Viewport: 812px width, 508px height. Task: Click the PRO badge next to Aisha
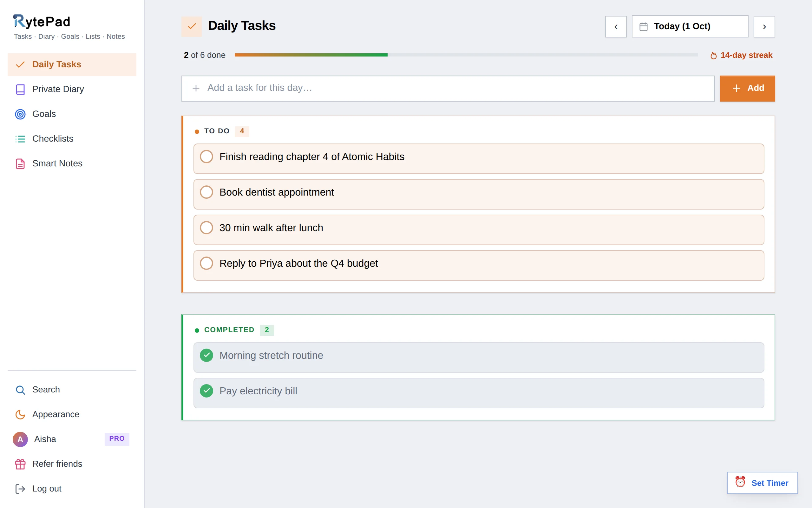[x=117, y=439]
